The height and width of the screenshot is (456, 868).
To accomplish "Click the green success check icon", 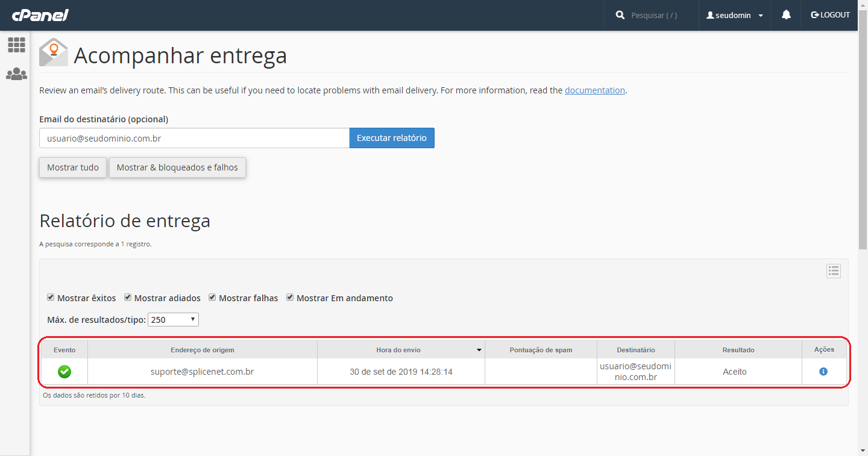I will click(x=64, y=372).
